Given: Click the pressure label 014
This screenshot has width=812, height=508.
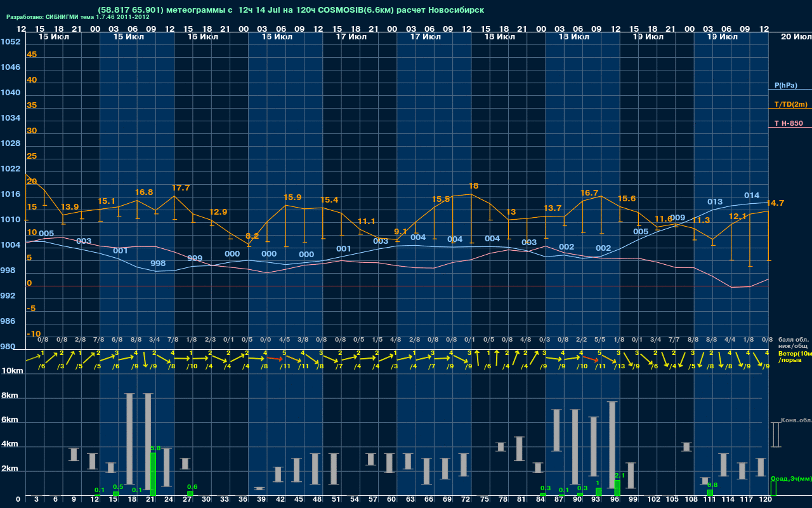Looking at the screenshot, I should (x=752, y=196).
